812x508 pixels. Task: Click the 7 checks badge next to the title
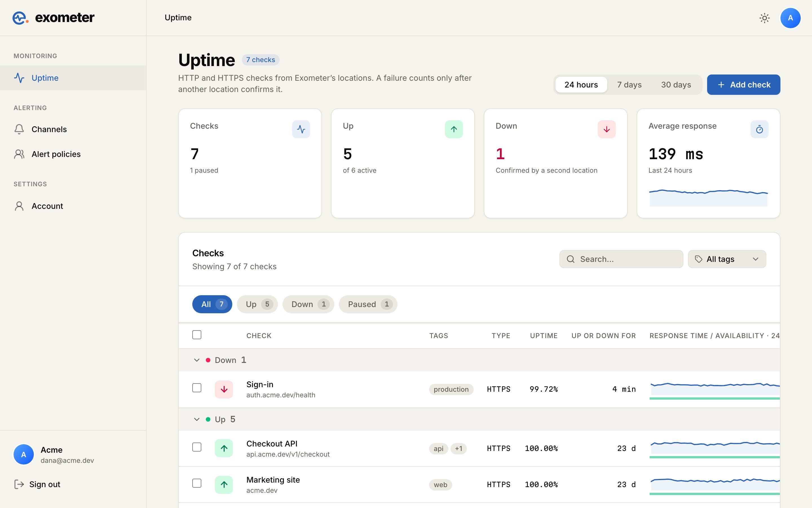point(261,60)
